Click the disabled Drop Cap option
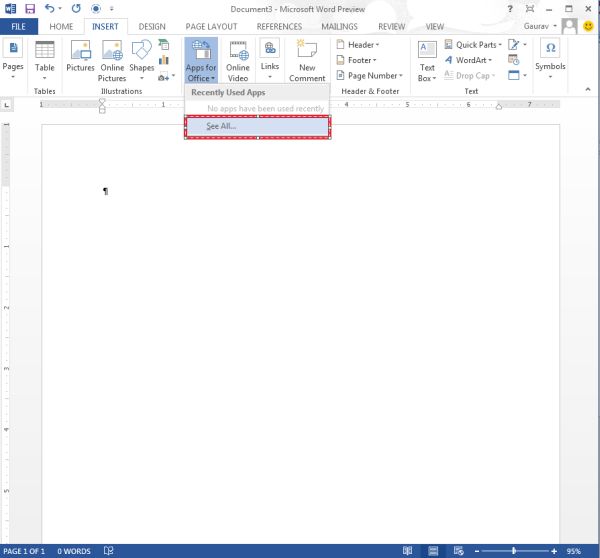 (x=470, y=75)
